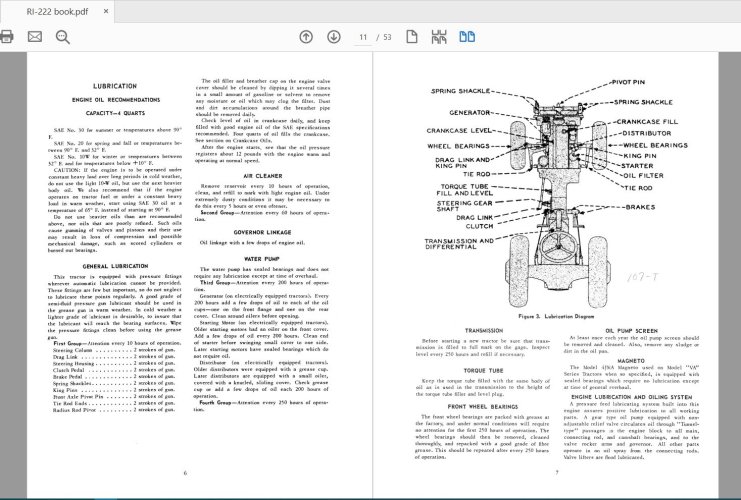Click the LUBRICATION heading at top of left page
The image size is (741, 500).
(115, 87)
